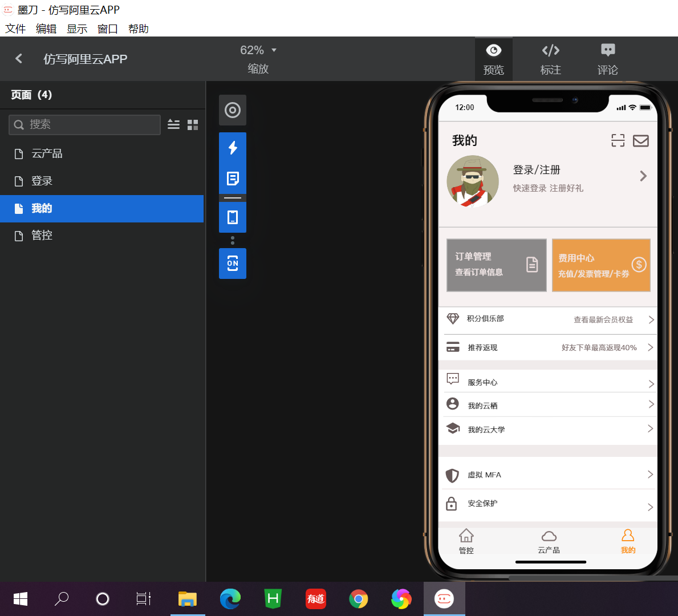Screen dimensions: 678x616
Task: Click the chat icon for 服务中心
Action: pos(453,379)
